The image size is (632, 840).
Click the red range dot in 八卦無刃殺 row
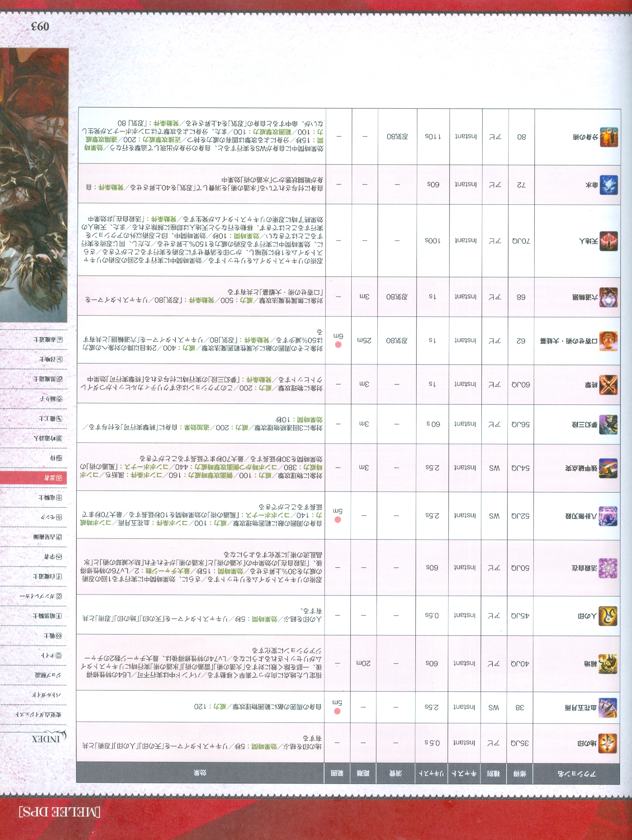tap(337, 520)
